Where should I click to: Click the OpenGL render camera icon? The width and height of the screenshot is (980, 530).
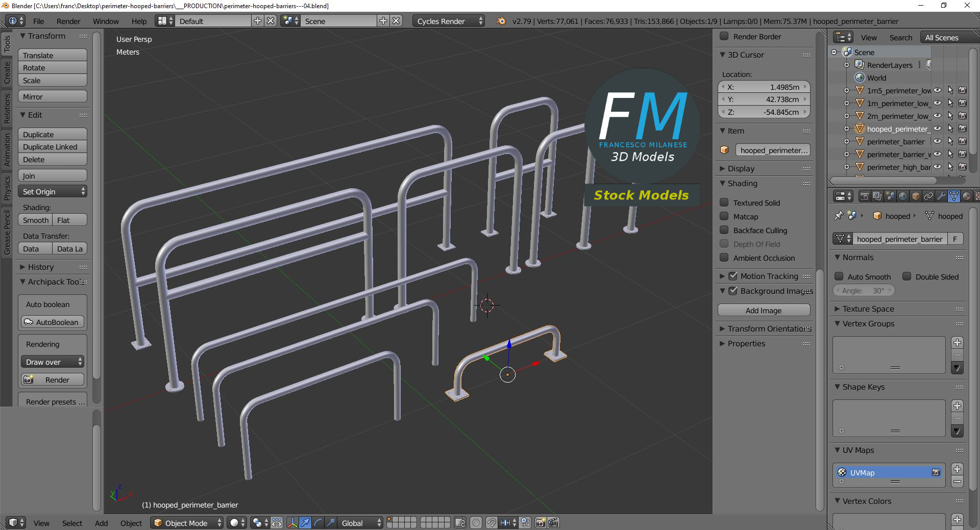coord(540,523)
